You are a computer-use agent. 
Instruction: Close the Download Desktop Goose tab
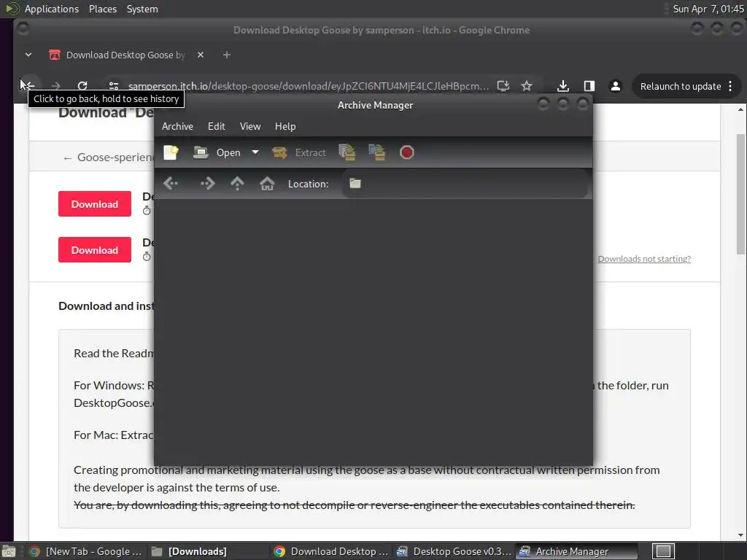[x=201, y=55]
